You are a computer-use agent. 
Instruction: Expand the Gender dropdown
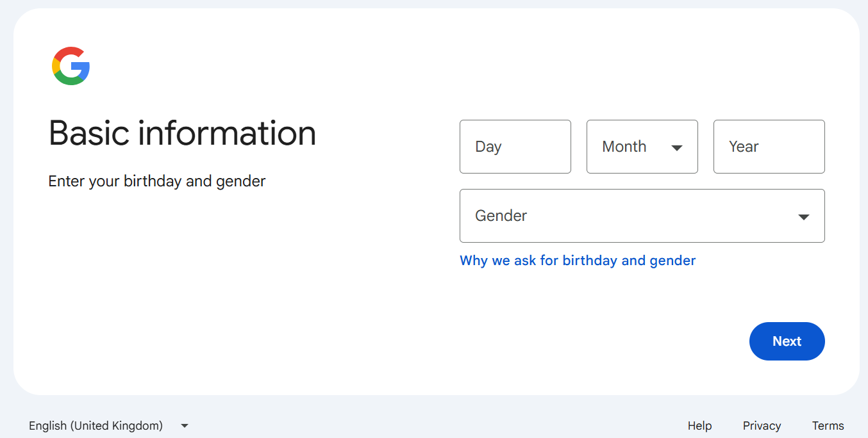[x=642, y=216]
